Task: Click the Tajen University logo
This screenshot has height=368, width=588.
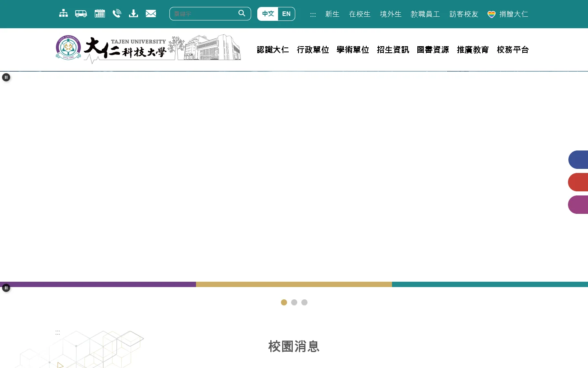Action: click(x=148, y=49)
